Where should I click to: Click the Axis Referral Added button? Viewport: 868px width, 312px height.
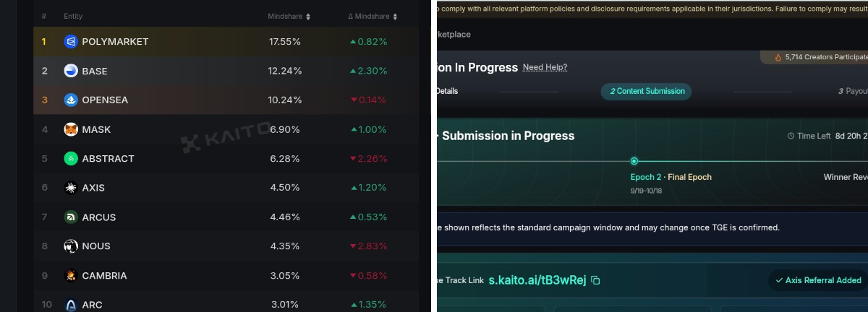(817, 280)
